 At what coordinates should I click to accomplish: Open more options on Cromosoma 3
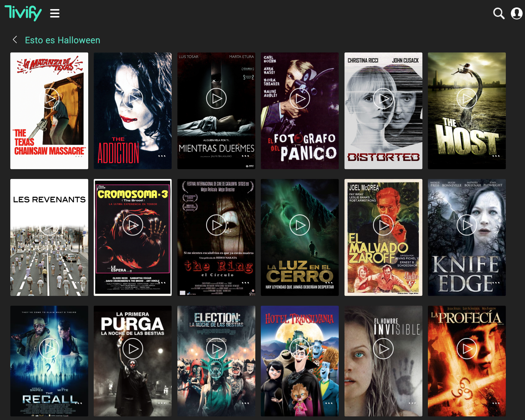(162, 283)
